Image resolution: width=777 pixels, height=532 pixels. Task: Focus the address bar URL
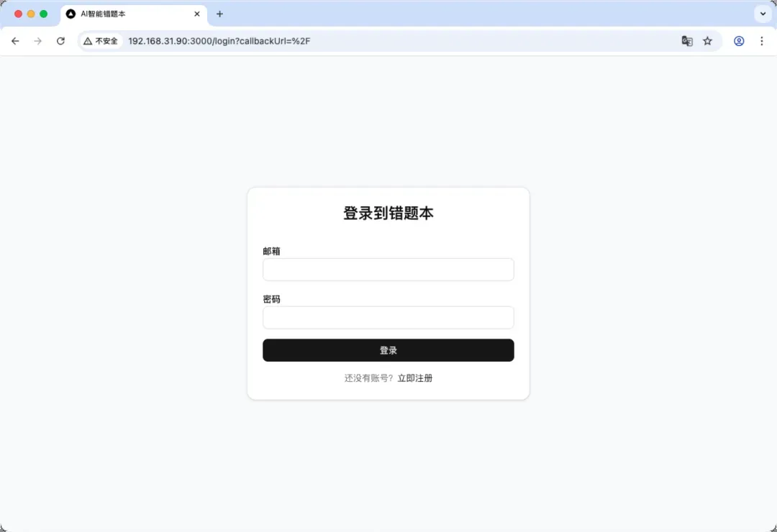point(219,41)
